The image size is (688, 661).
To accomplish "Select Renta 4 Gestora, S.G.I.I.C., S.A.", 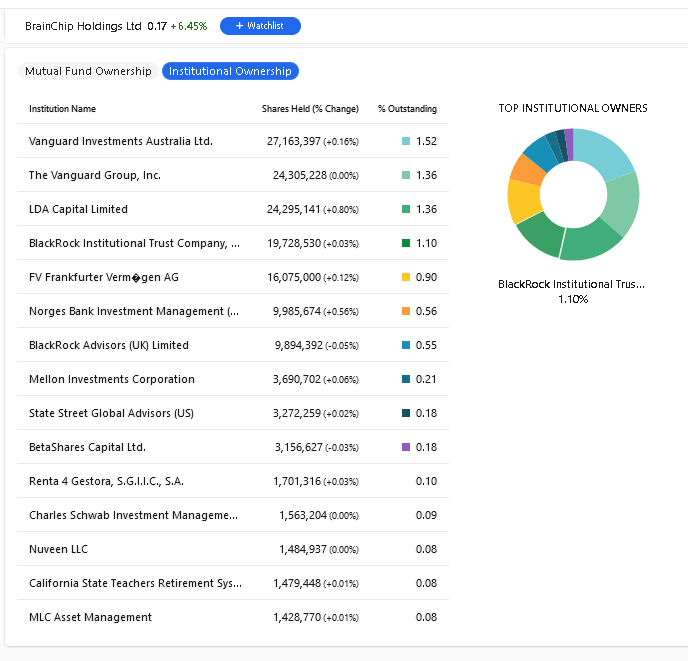I will 106,481.
